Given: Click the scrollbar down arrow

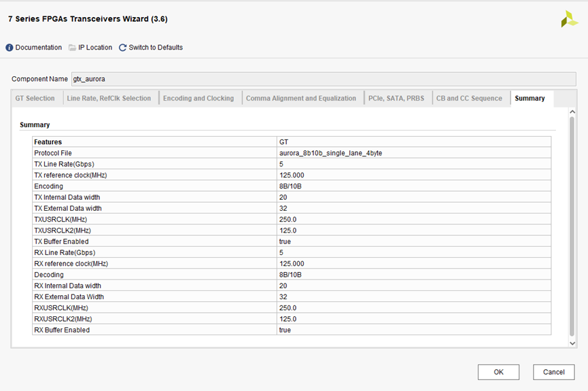Looking at the screenshot, I should click(x=572, y=343).
